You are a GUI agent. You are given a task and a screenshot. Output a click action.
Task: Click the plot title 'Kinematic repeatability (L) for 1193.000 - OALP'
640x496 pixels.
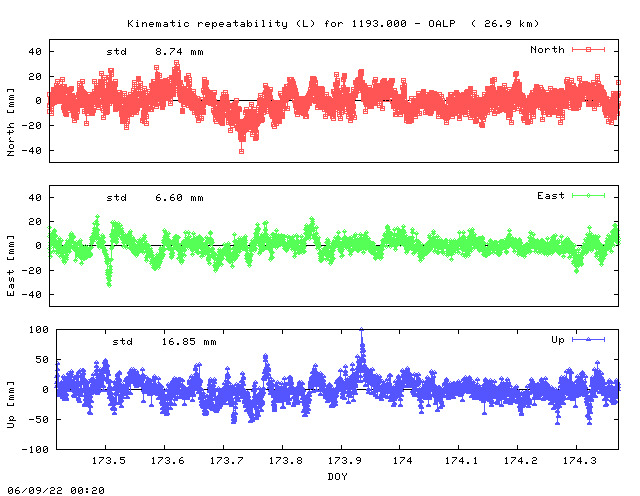tap(291, 24)
